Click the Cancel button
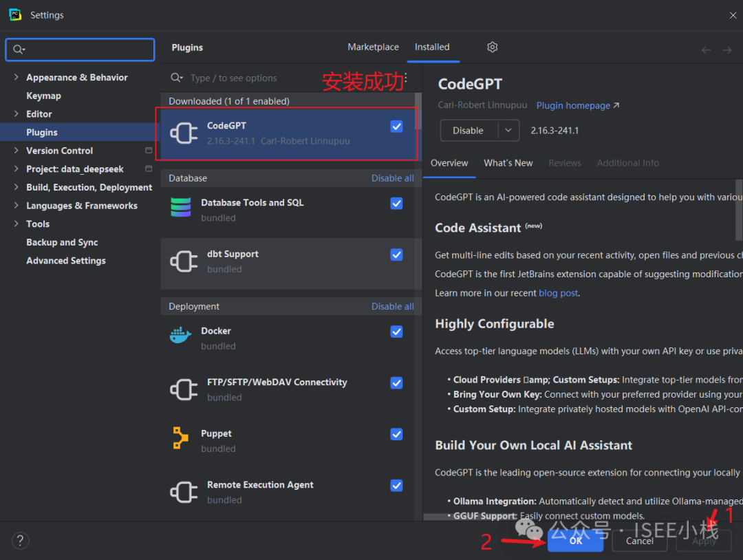Screen dimensions: 743x560 coord(639,541)
